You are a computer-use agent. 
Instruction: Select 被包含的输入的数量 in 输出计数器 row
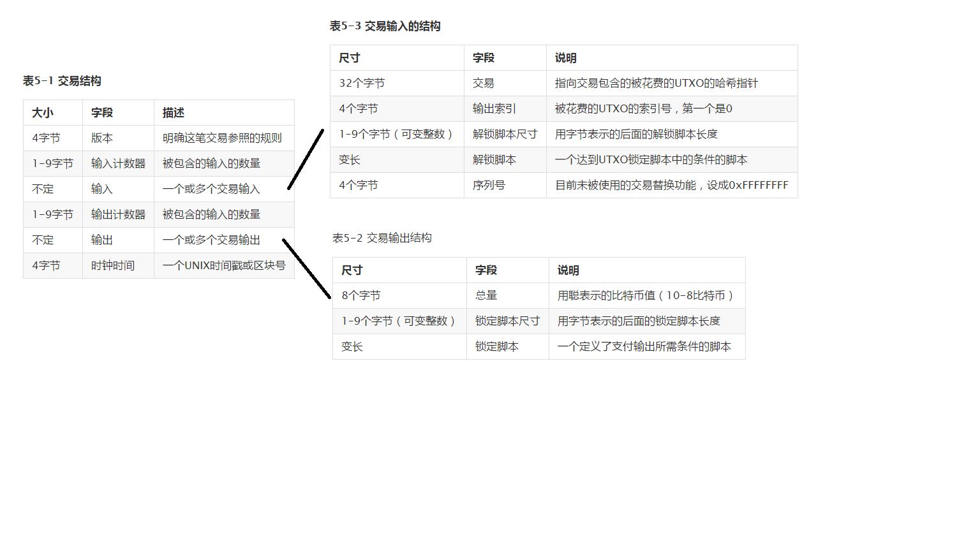click(224, 215)
